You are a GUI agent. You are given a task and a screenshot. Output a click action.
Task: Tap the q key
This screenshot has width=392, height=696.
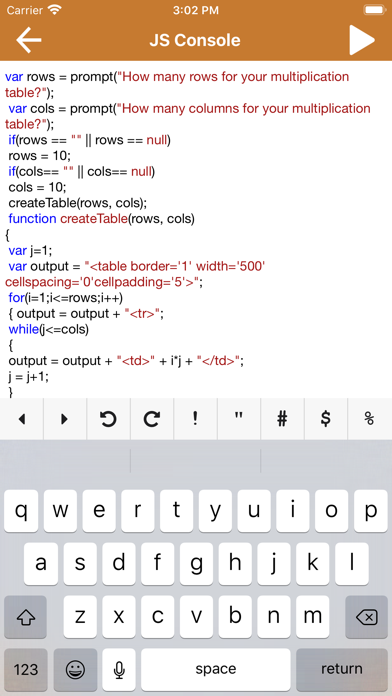[x=21, y=510]
